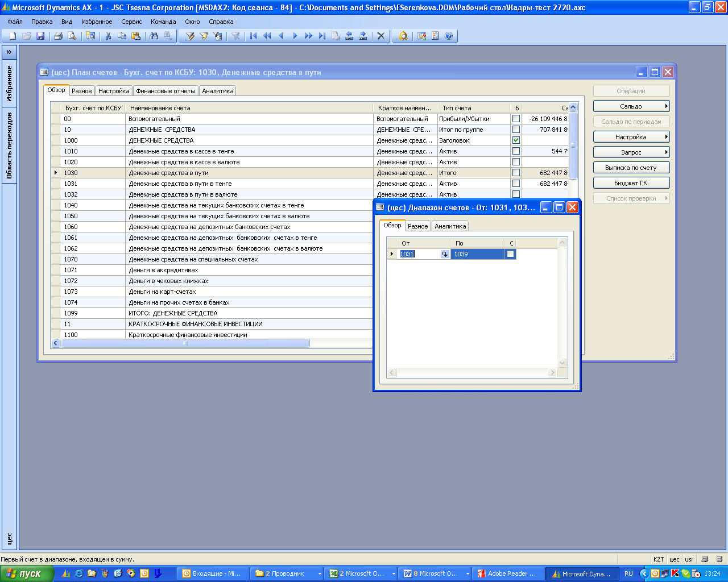Screen dimensions: 728x582
Task: Switch to Разное tab in План счетов window
Action: pyautogui.click(x=82, y=91)
